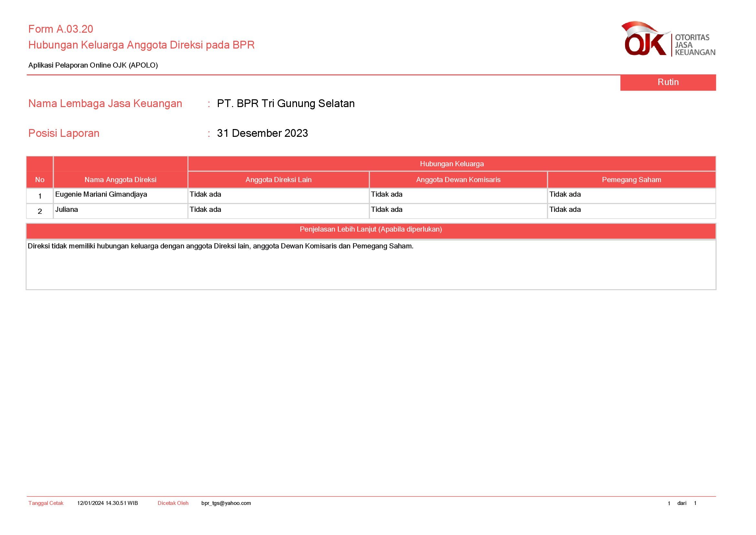Click the No column header
This screenshot has height=535, width=756.
coord(39,180)
